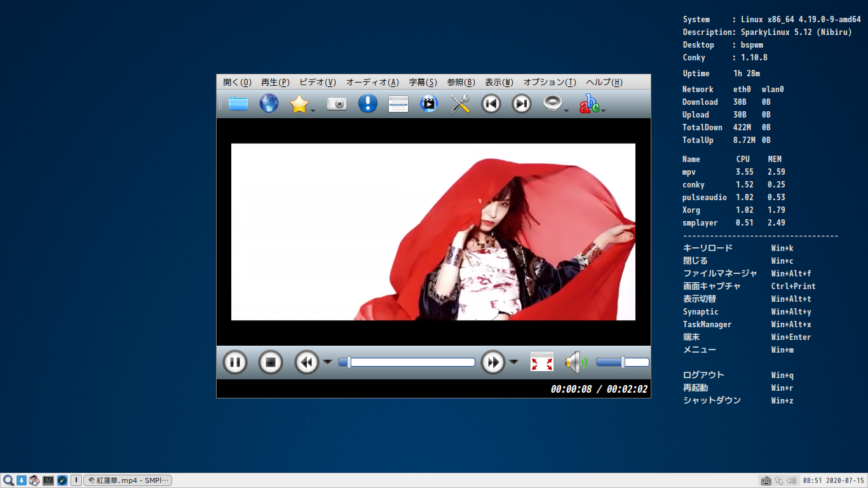This screenshot has width=868, height=488.
Task: Open the forward step dropdown arrow
Action: [x=513, y=362]
